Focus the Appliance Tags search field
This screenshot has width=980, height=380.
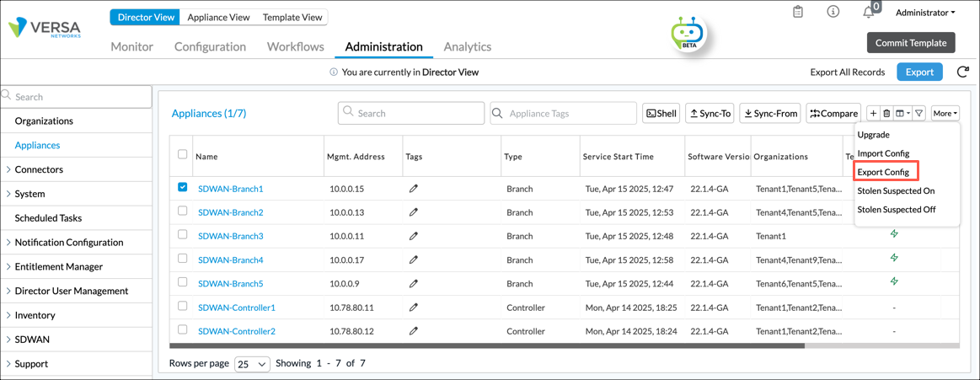point(563,114)
